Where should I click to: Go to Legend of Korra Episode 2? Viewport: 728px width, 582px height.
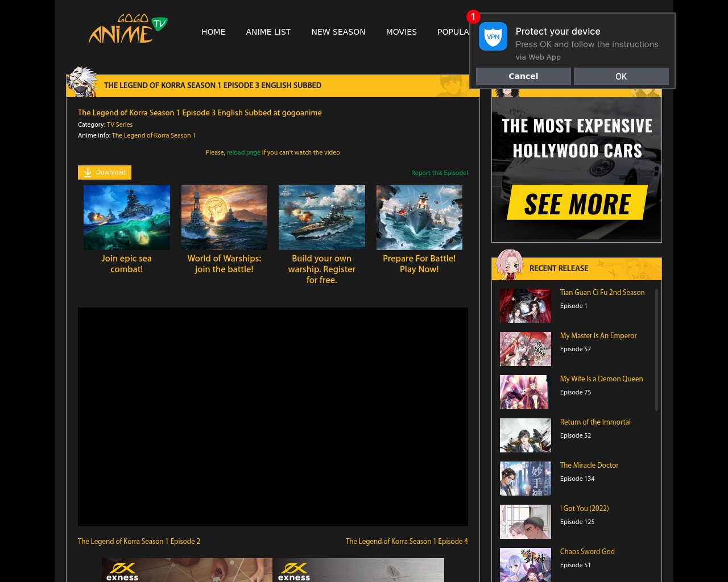pyautogui.click(x=139, y=541)
